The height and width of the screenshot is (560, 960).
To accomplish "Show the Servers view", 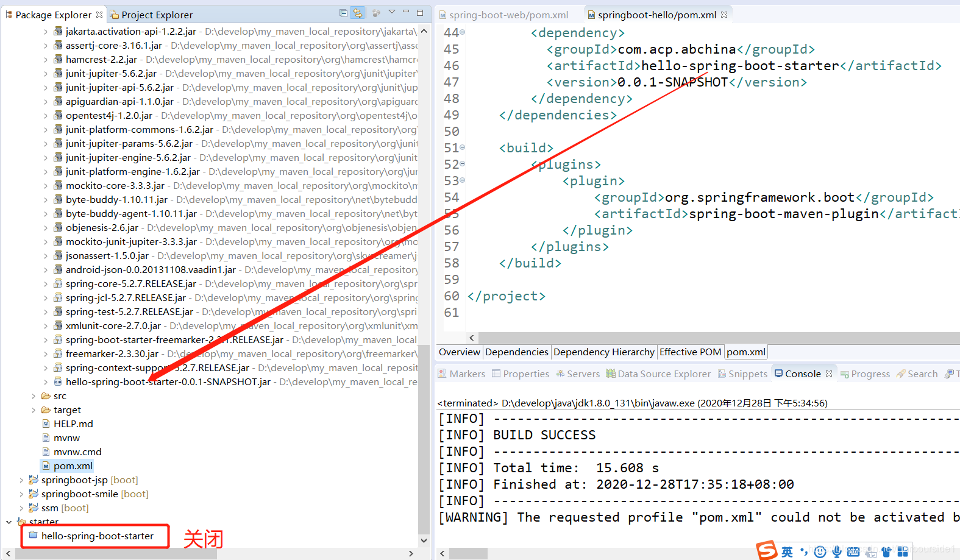I will tap(578, 374).
